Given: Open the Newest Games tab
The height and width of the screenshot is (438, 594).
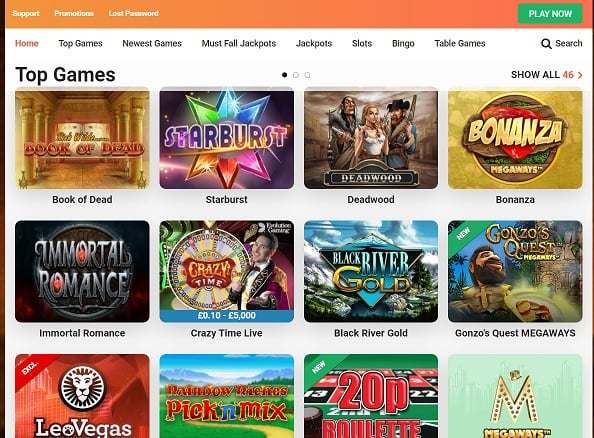Looking at the screenshot, I should tap(152, 44).
